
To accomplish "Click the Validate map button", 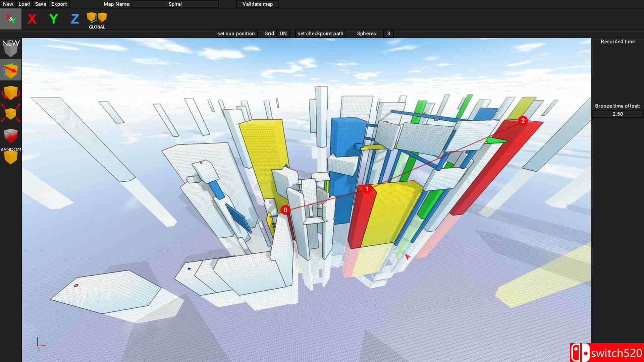I will 257,4.
